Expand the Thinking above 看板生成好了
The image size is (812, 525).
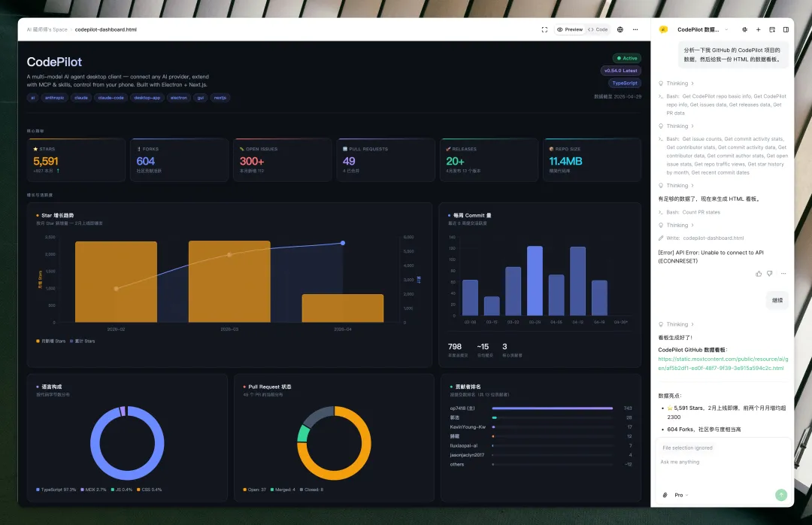(677, 324)
